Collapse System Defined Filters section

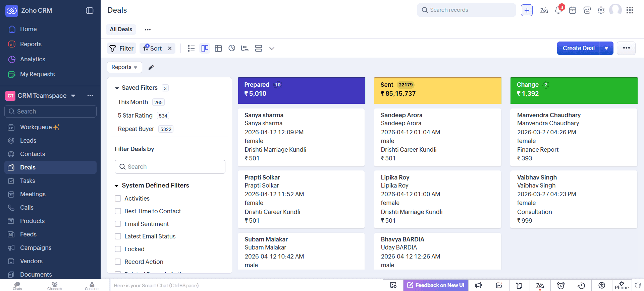(x=117, y=186)
